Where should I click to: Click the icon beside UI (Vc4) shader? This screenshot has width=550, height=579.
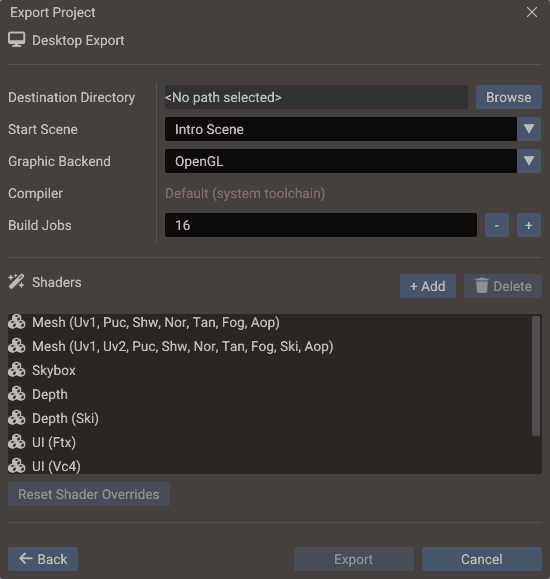point(17,466)
